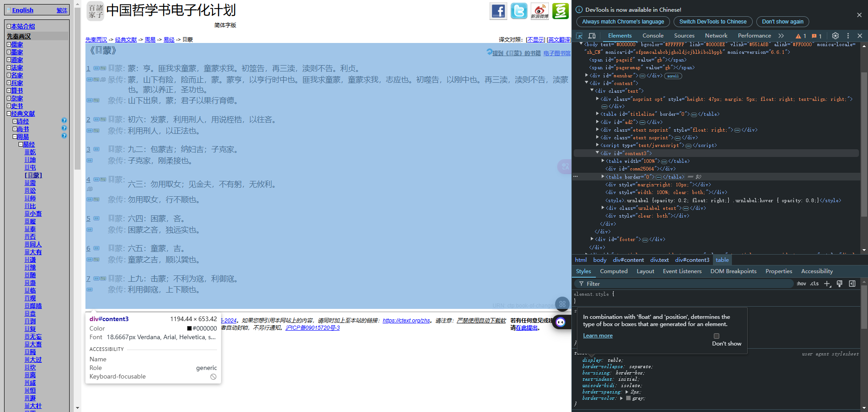Viewport: 868px width, 412px height.
Task: Open the DevTools three-dot customize menu
Action: 848,36
